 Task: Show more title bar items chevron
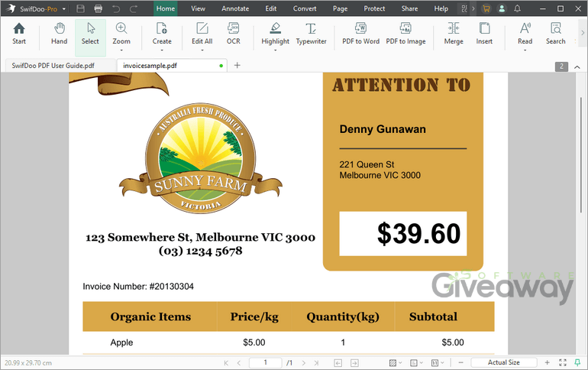click(473, 8)
